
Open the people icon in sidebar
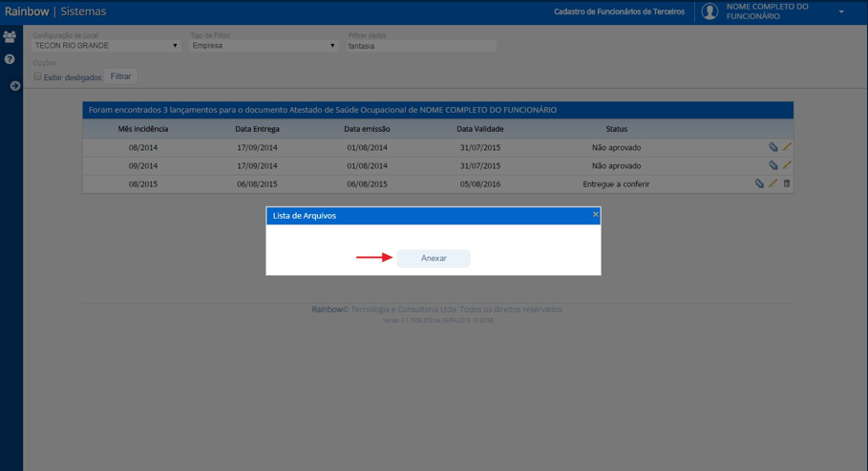[10, 37]
